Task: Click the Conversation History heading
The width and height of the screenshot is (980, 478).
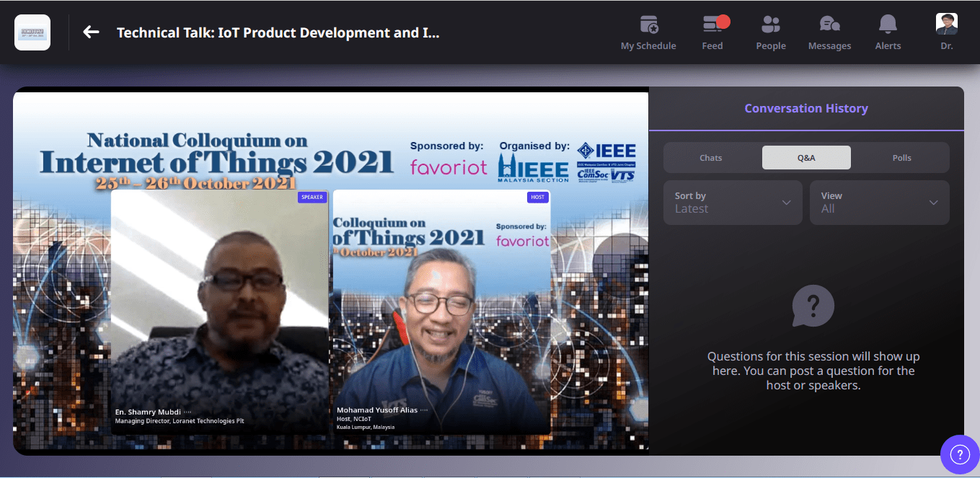Action: [x=806, y=109]
